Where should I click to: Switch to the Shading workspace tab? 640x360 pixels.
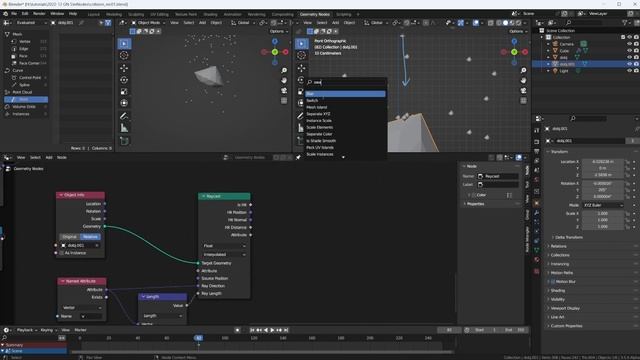click(210, 14)
